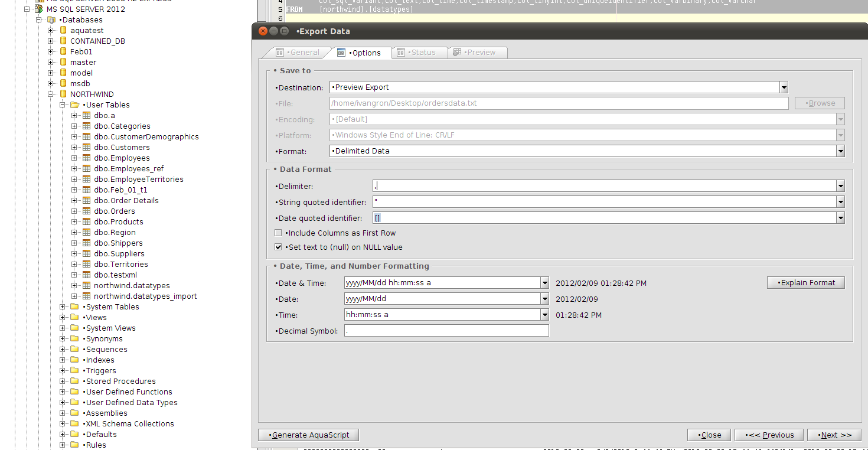This screenshot has width=868, height=450.
Task: Click the aquatest database icon
Action: click(x=63, y=30)
